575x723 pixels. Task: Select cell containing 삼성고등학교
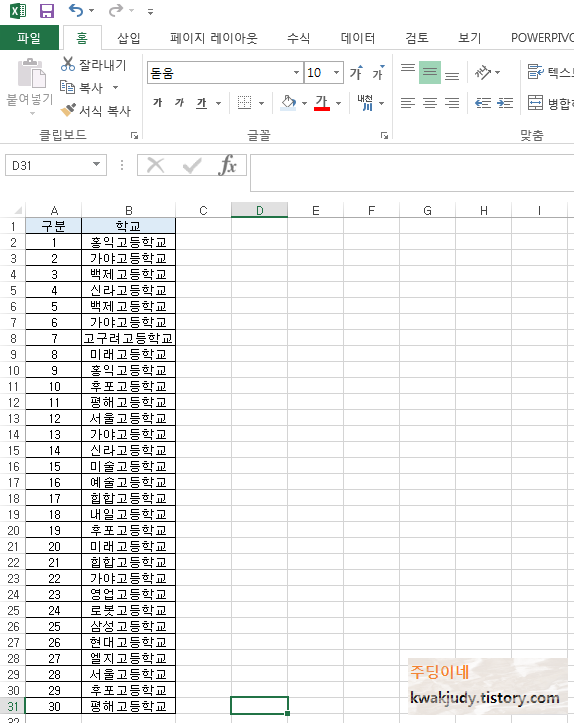click(128, 626)
